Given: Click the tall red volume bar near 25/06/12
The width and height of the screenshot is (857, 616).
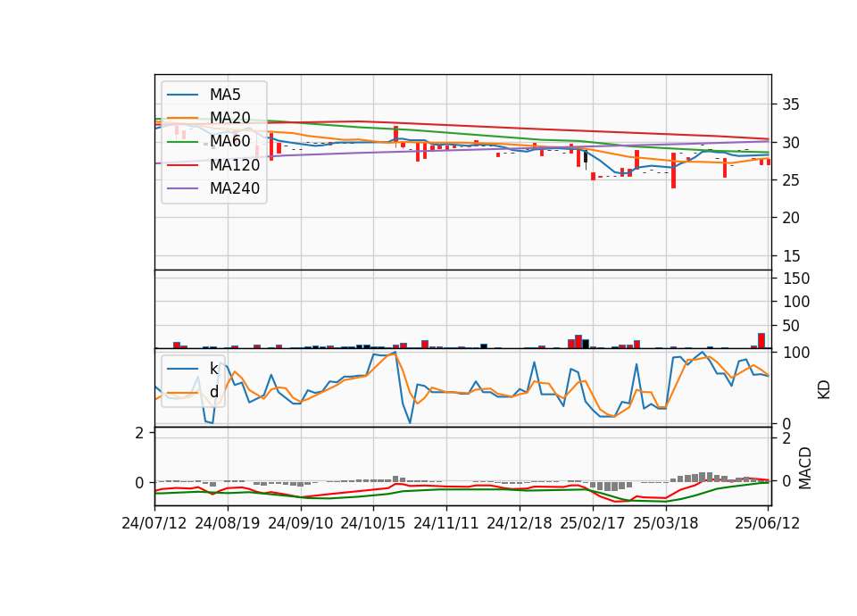Looking at the screenshot, I should (761, 340).
